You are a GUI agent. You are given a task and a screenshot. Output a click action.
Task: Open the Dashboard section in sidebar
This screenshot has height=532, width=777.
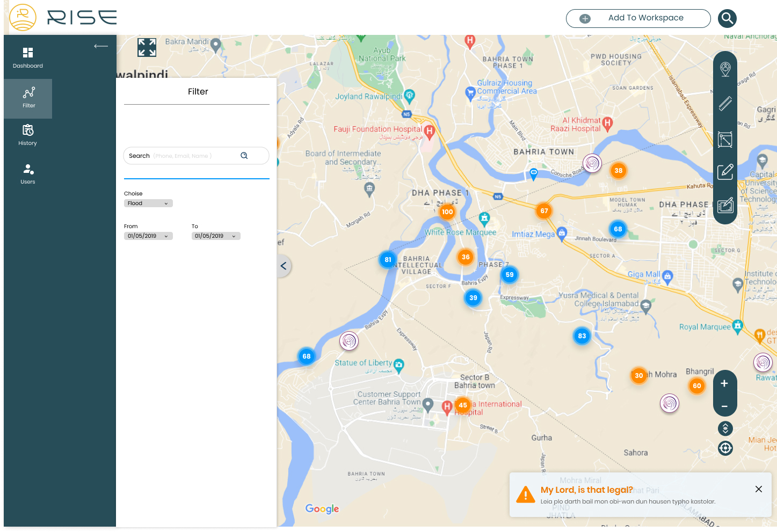tap(28, 58)
